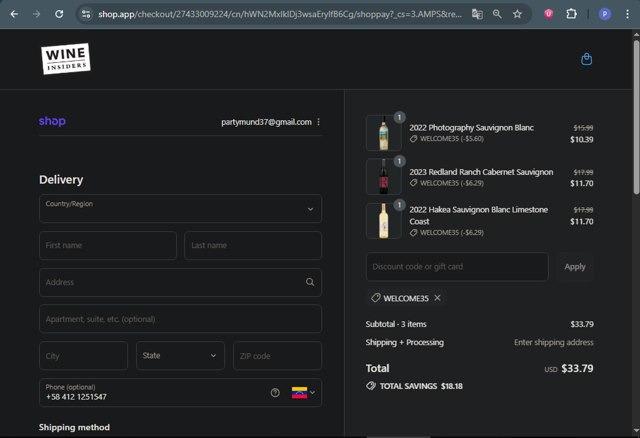The width and height of the screenshot is (640, 438).
Task: Click tag icon under Photography Sauvignon Blanc
Action: [413, 139]
